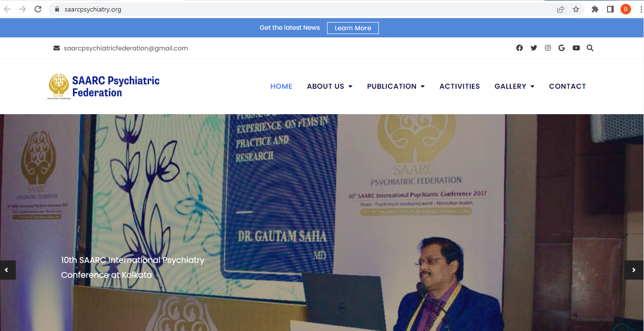This screenshot has width=644, height=331.
Task: Bookmark this page with star icon
Action: pos(576,9)
